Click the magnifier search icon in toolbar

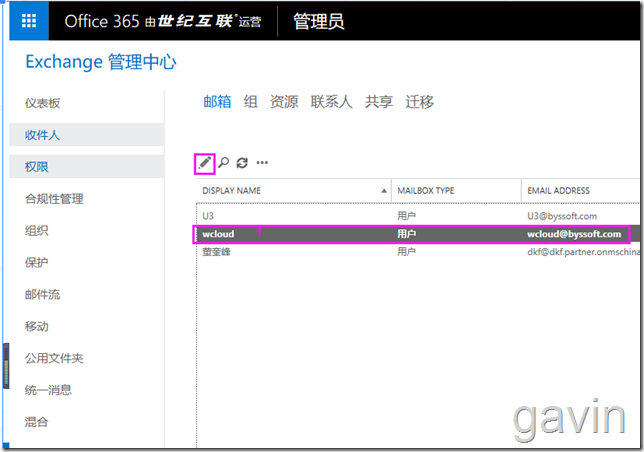pos(223,163)
